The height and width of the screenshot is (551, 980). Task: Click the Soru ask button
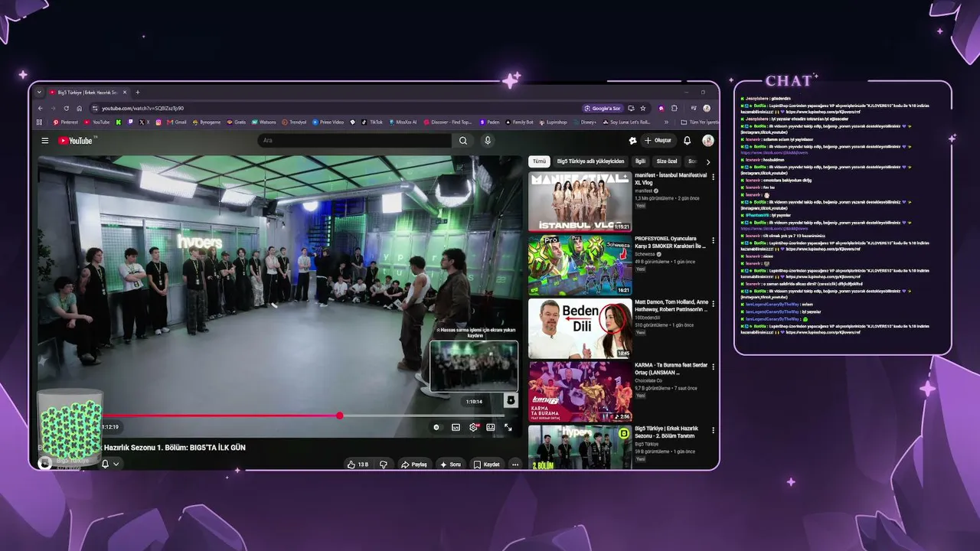tap(451, 465)
